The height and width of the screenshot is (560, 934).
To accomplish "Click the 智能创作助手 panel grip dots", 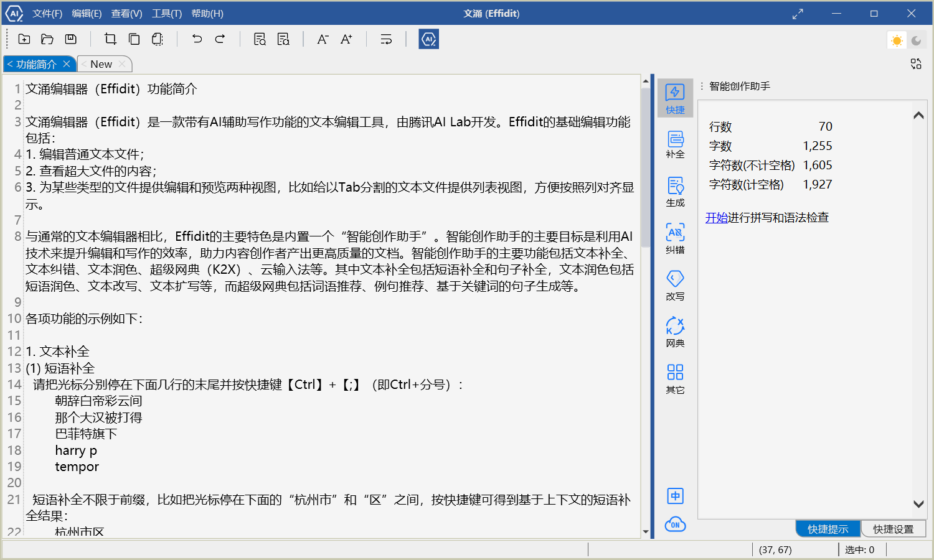I will coord(702,86).
